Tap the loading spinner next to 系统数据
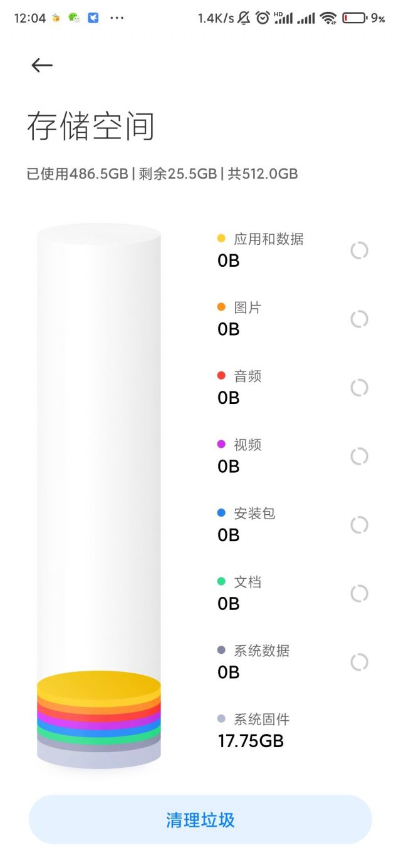 tap(358, 661)
